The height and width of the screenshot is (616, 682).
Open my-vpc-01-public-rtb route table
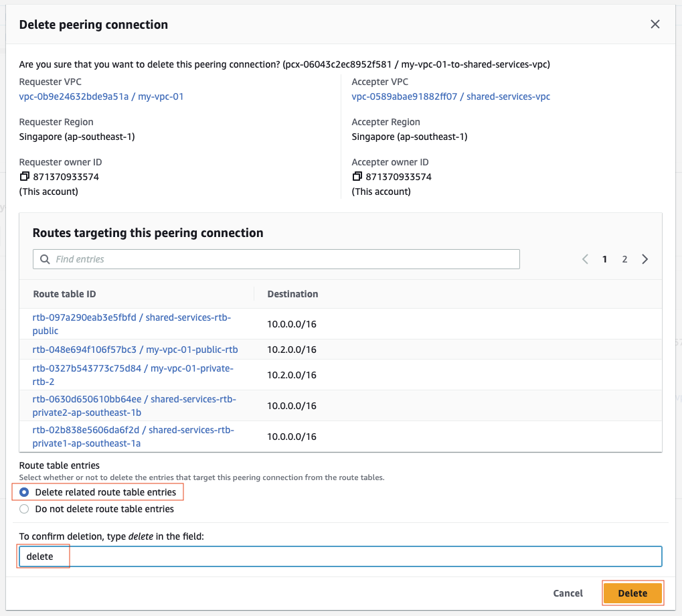point(134,350)
